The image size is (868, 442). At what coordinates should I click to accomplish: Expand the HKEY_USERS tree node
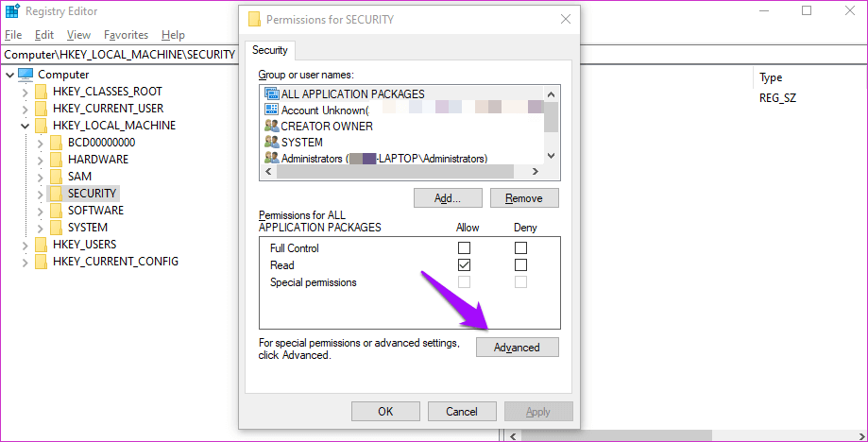(25, 245)
